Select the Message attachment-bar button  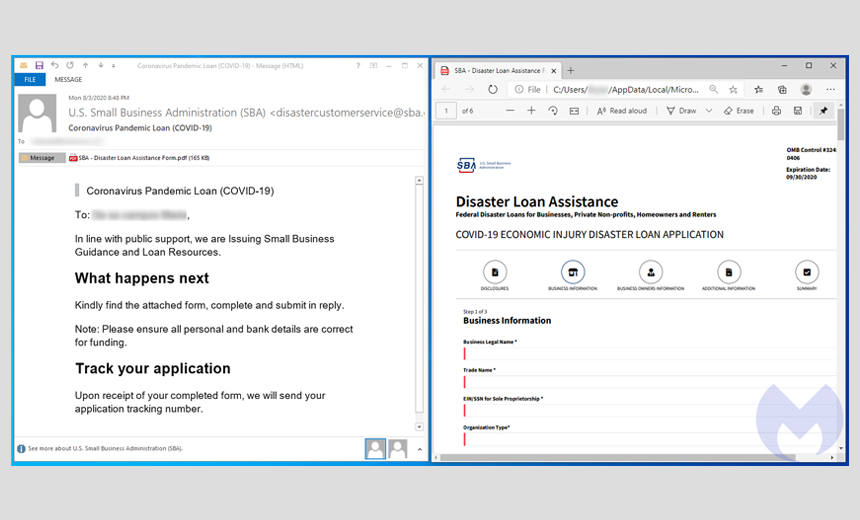click(x=42, y=158)
